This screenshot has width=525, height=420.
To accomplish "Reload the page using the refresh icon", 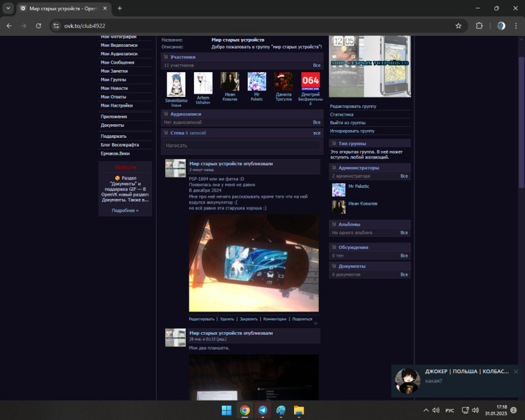I will (x=38, y=25).
